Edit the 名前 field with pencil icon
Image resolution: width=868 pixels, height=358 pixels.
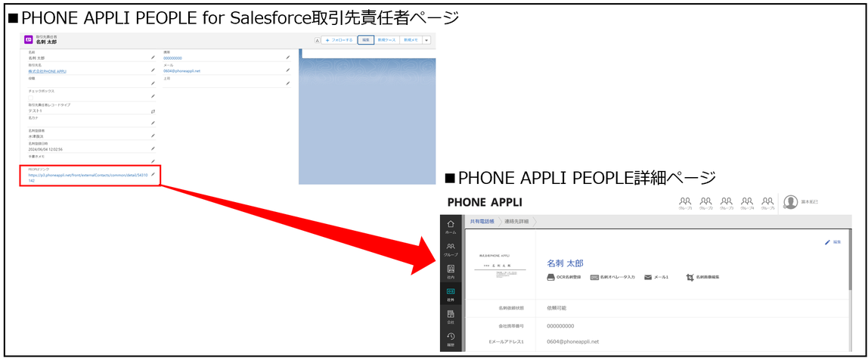click(x=153, y=57)
